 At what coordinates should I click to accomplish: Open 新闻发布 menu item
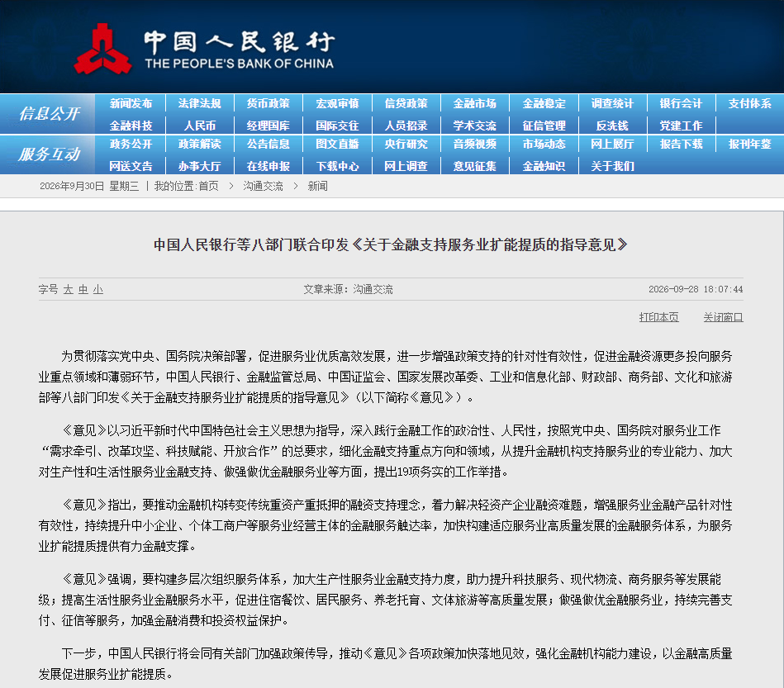pyautogui.click(x=131, y=103)
